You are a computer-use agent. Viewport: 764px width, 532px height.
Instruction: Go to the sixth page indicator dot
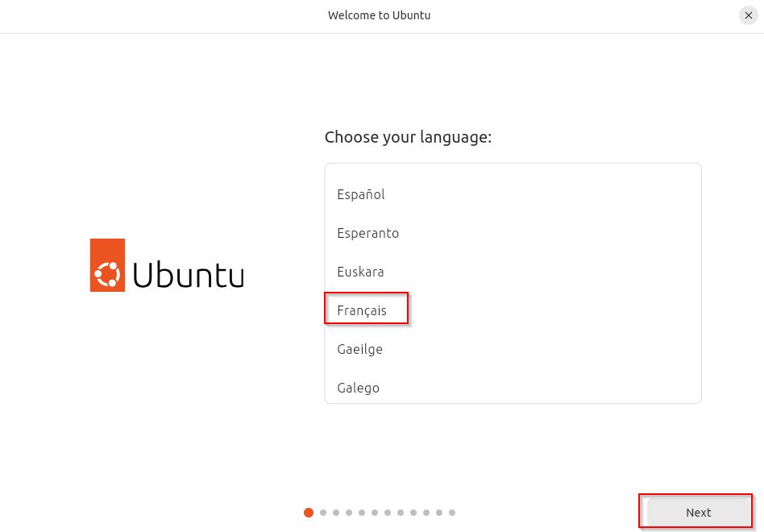click(x=375, y=513)
